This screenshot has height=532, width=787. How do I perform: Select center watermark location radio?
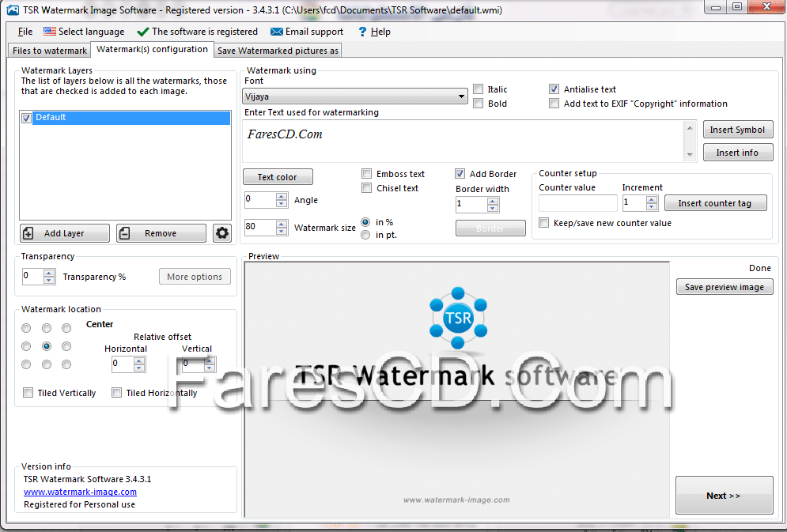(47, 346)
